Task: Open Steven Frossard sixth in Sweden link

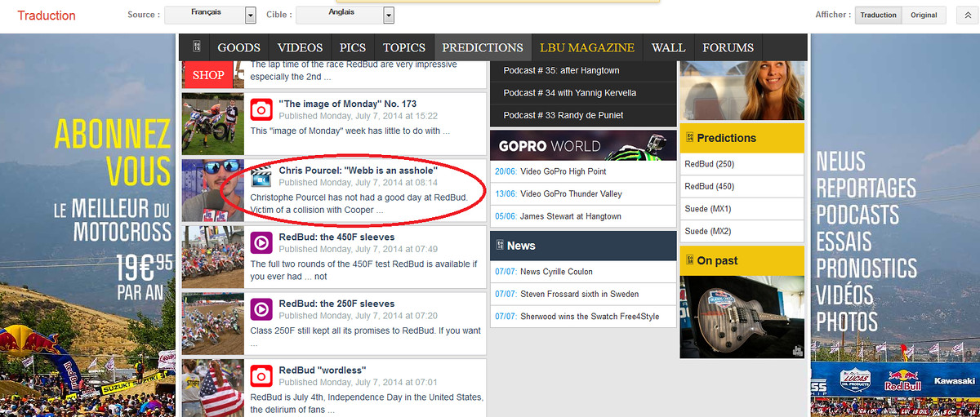Action: pos(579,294)
